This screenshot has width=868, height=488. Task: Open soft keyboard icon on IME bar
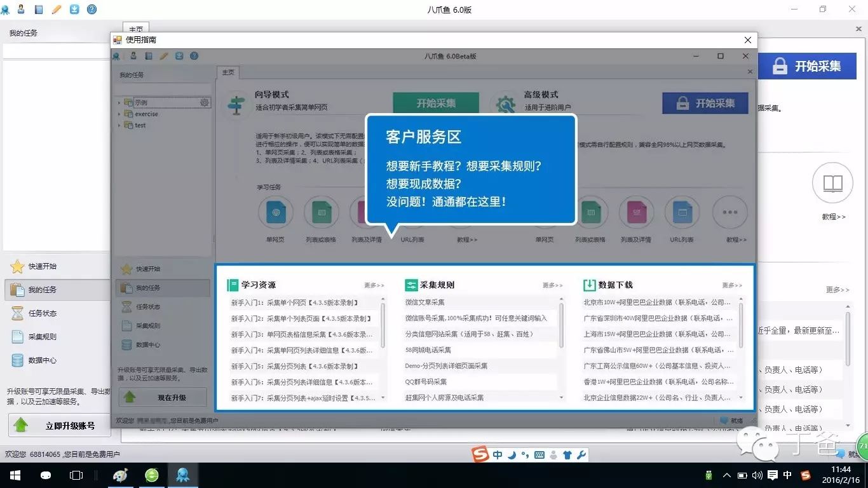pos(539,455)
